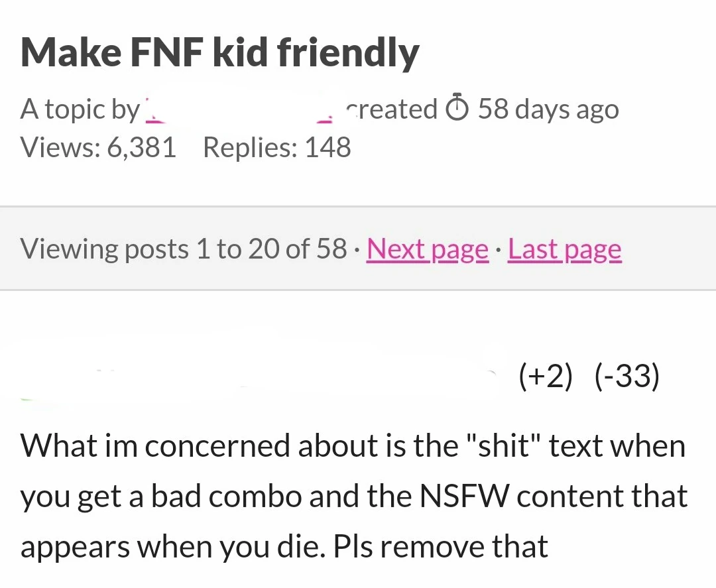The height and width of the screenshot is (588, 716).
Task: Select the topic title Make FNF kid friendly
Action: [219, 52]
